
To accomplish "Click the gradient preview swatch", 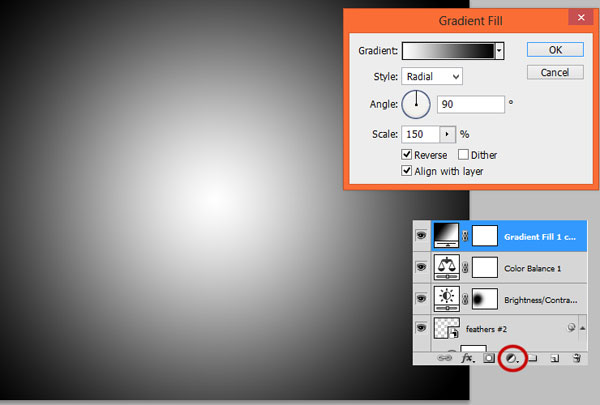I will (447, 49).
